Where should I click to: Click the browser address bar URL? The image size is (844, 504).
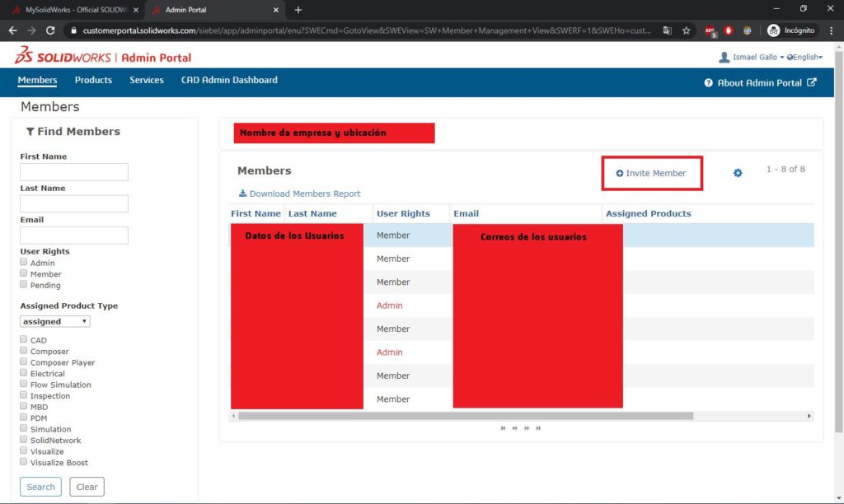(367, 30)
